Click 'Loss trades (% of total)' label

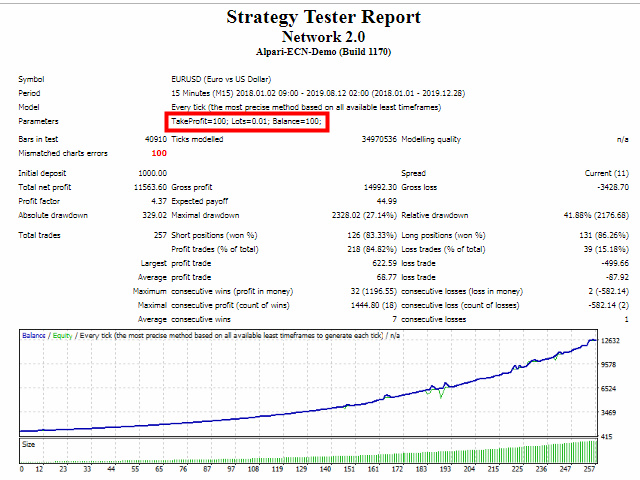coord(443,249)
